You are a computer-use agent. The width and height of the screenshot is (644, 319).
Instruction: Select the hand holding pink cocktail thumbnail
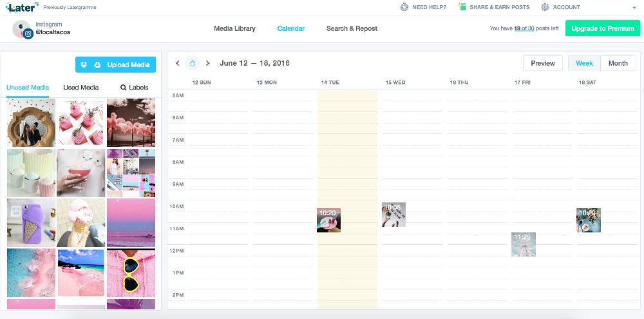pos(81,173)
